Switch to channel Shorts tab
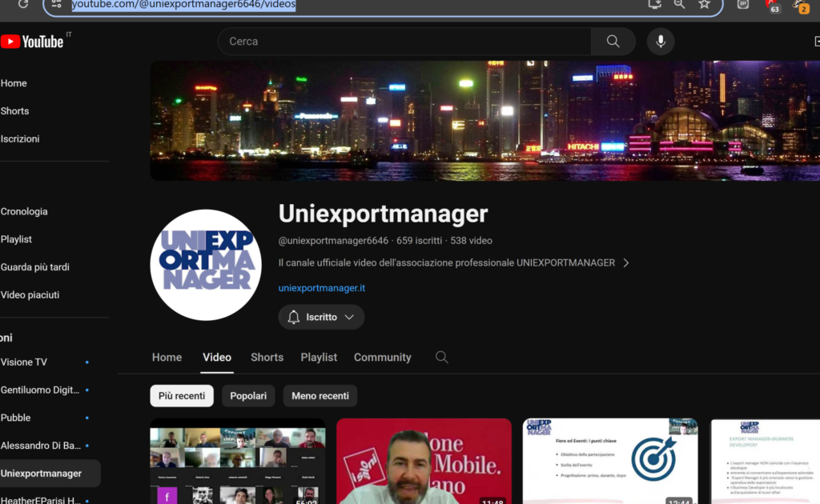 tap(267, 358)
